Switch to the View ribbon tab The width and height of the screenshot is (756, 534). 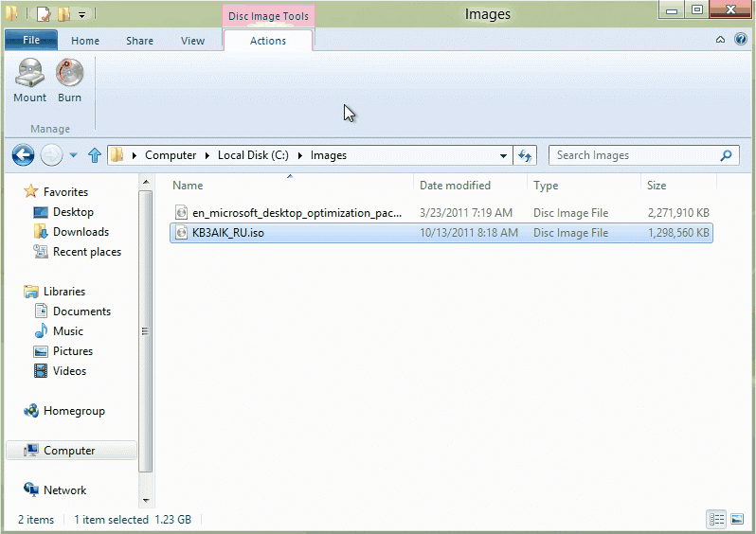pyautogui.click(x=193, y=41)
